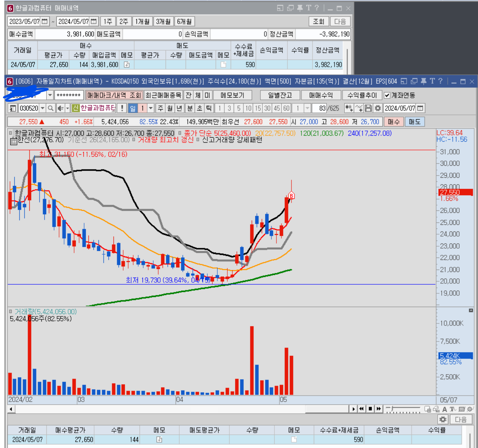Viewport: 478px width, 448px height.
Task: Click the exclamation mark info icon
Action: coord(122,108)
